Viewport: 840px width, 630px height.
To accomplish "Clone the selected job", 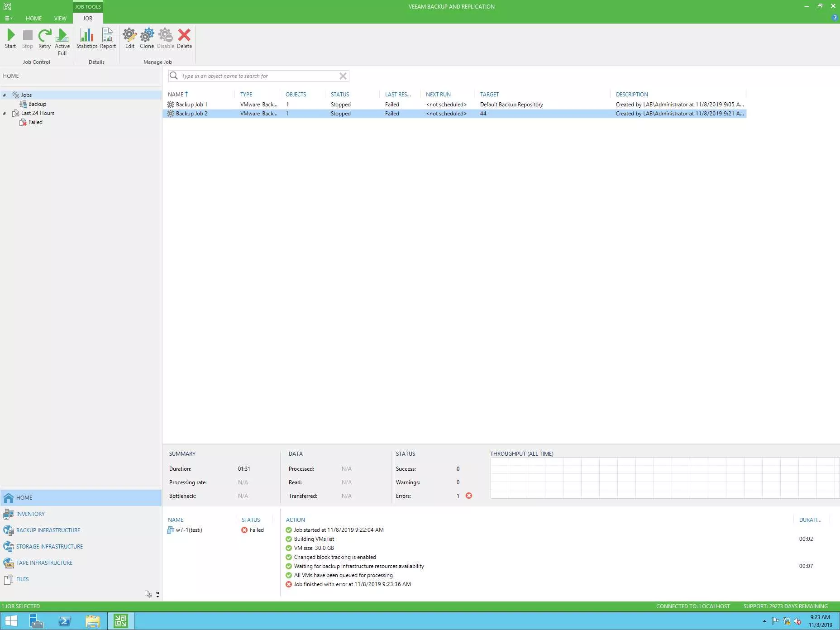I will coord(147,39).
